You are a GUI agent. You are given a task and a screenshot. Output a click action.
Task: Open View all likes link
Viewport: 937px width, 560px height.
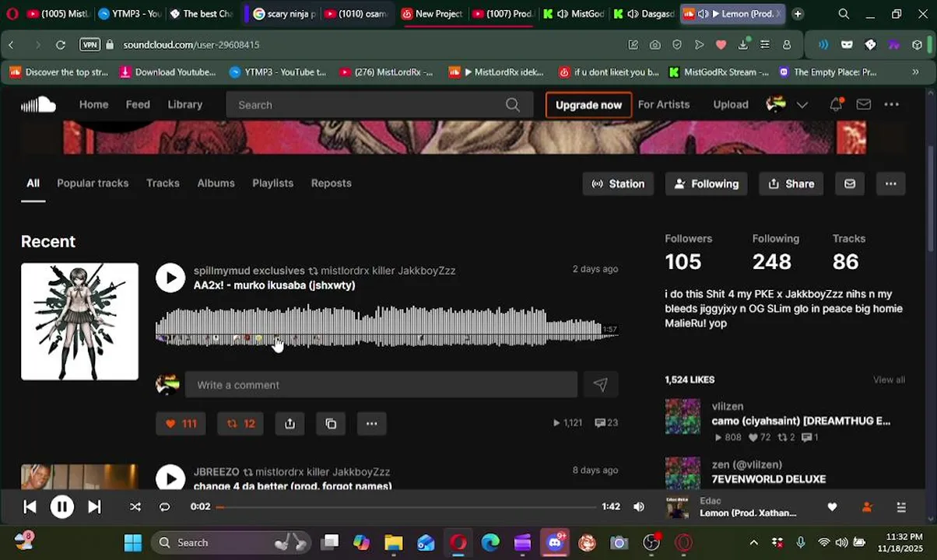pos(889,380)
